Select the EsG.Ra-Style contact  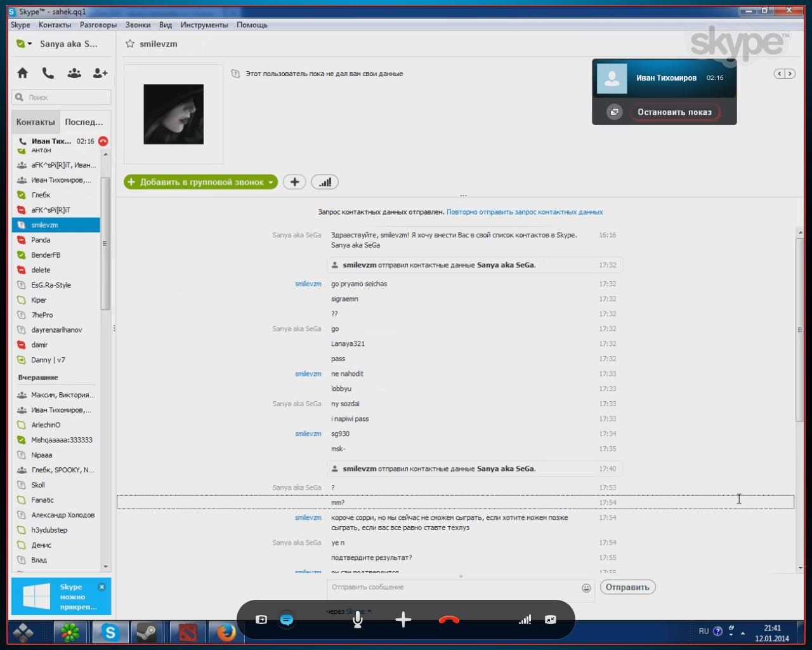pyautogui.click(x=56, y=285)
